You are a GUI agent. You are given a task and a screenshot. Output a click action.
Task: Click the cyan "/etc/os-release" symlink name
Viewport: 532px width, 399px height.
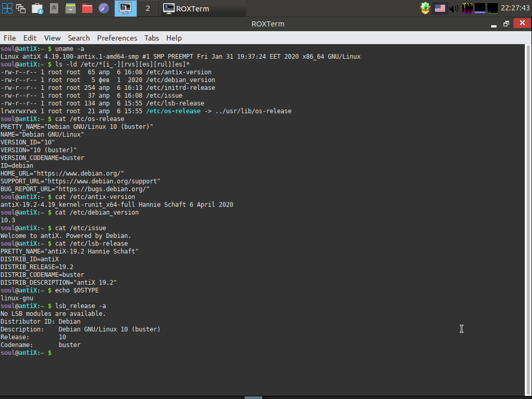174,111
